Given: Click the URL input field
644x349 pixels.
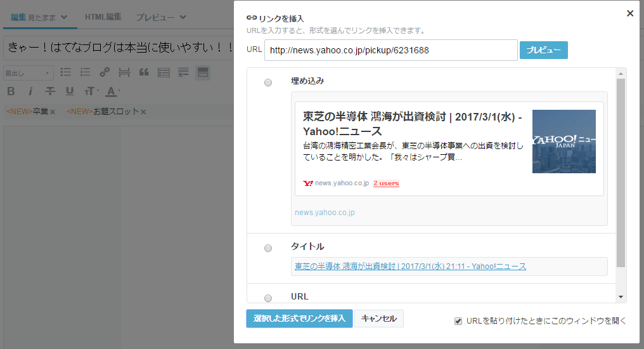Looking at the screenshot, I should (391, 50).
